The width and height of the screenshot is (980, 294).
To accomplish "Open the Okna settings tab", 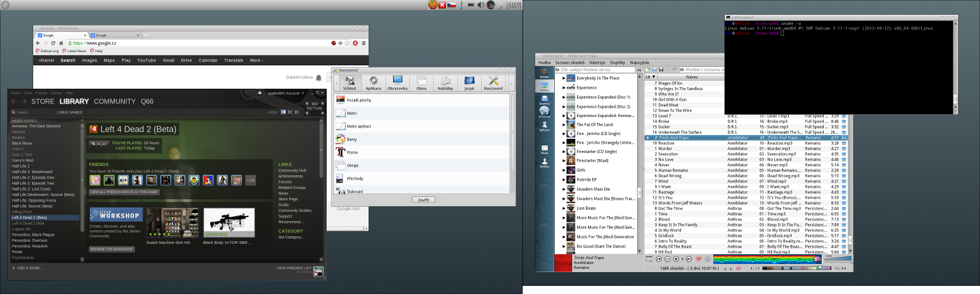I will pyautogui.click(x=421, y=83).
